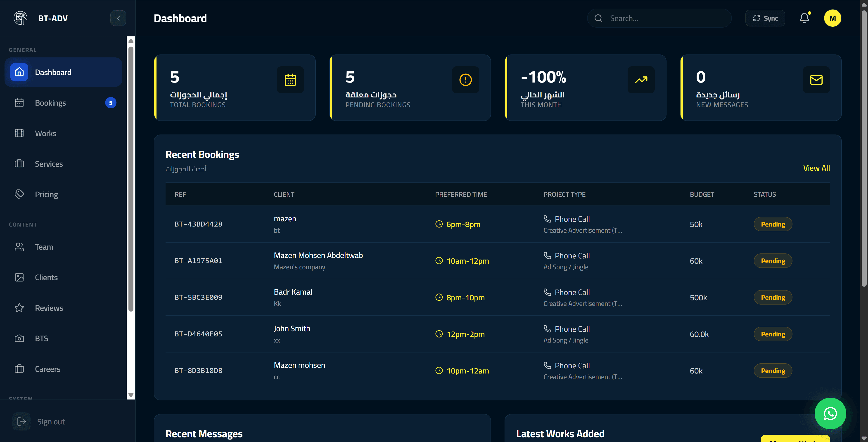Click the BT-ADV logo icon
This screenshot has width=868, height=442.
pyautogui.click(x=20, y=18)
